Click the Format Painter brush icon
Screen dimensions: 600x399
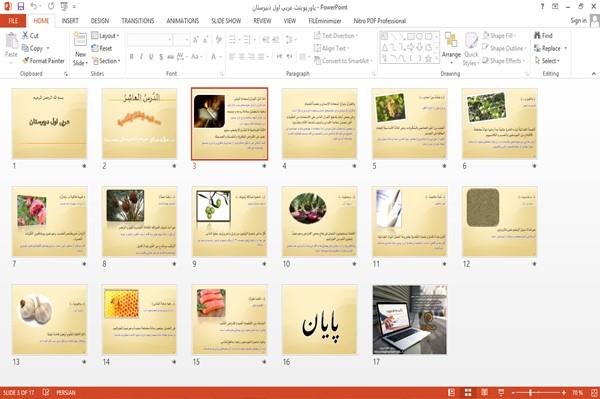(26, 60)
